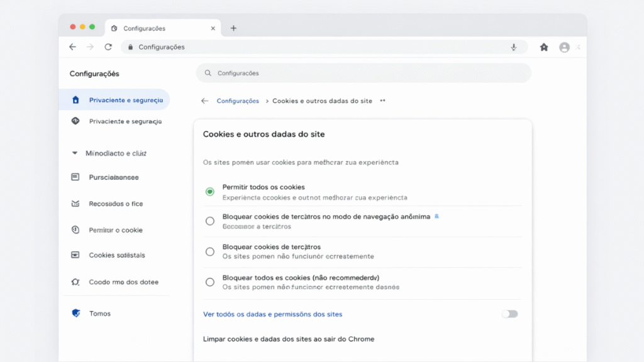Screen dimensions: 644x362
Task: Select anonymous mode third-party cookie blocking radio
Action: 210,221
